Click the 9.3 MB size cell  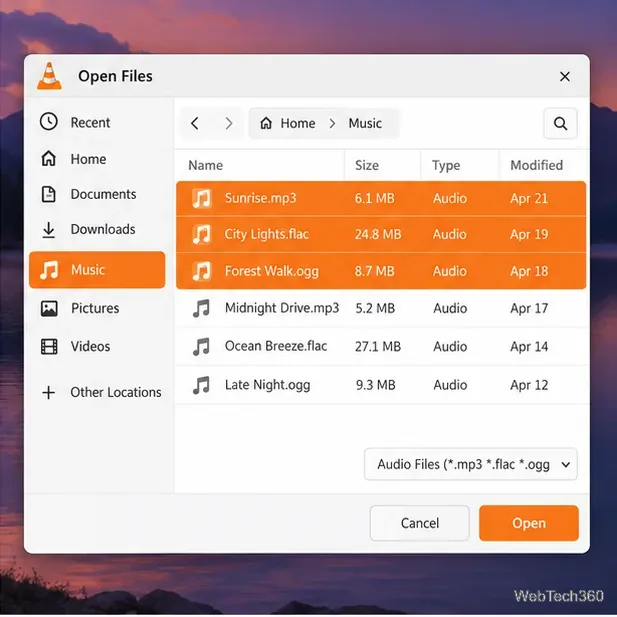375,385
